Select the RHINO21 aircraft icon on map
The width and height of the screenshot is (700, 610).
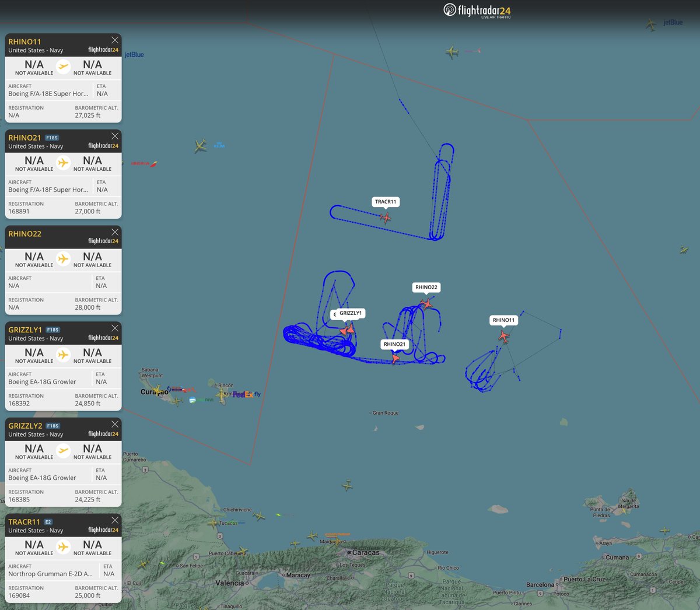point(395,359)
